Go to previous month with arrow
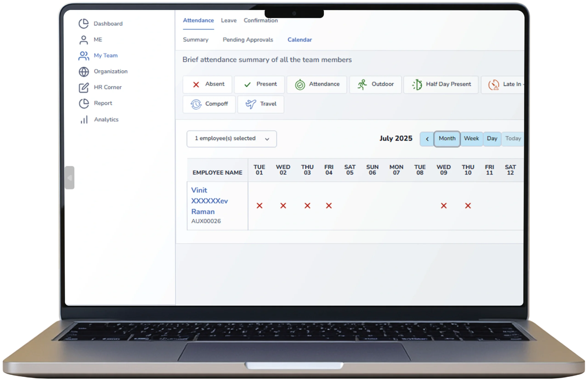 point(427,139)
